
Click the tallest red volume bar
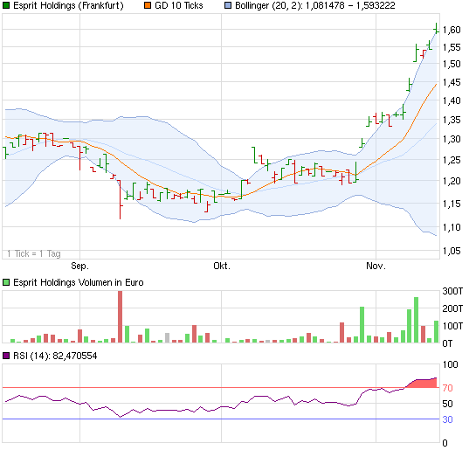point(121,316)
